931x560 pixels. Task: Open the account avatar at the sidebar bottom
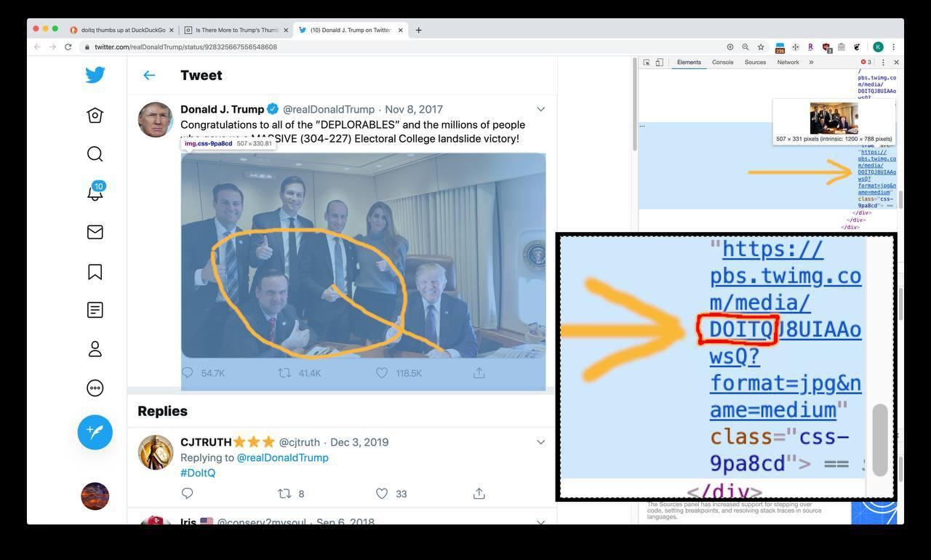tap(95, 496)
